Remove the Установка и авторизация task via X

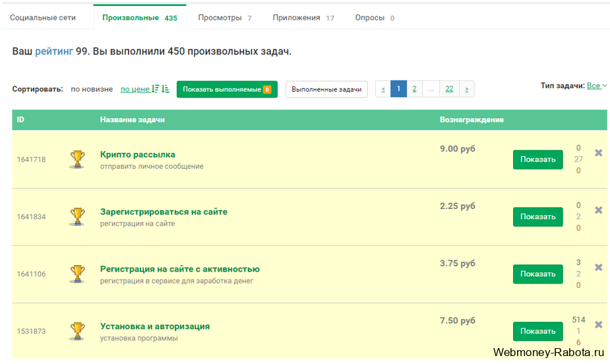click(599, 324)
